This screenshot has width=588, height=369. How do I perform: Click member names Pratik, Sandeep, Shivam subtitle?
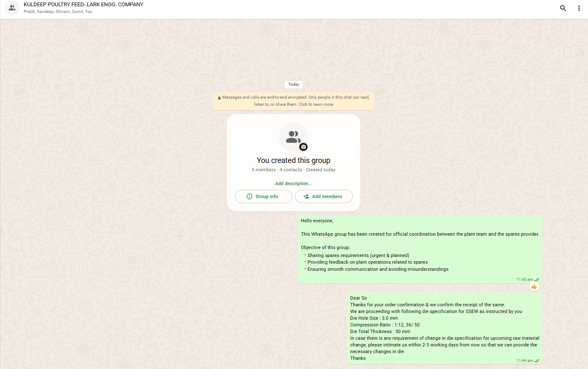tap(58, 12)
